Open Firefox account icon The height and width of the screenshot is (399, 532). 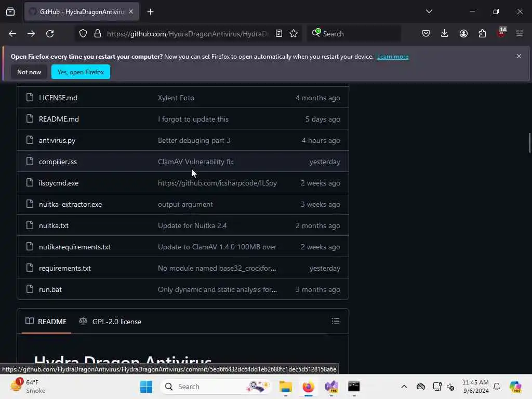pyautogui.click(x=463, y=34)
